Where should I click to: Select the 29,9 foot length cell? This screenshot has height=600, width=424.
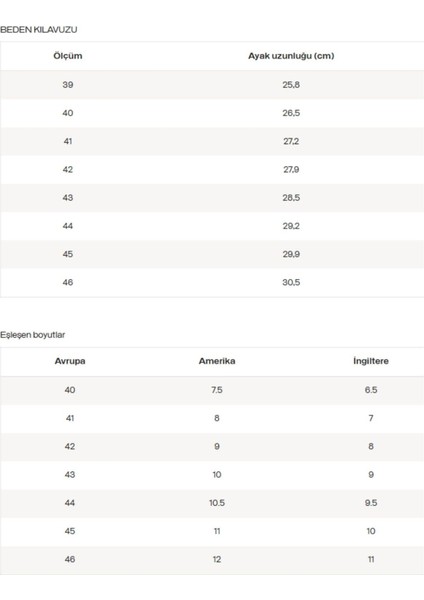pyautogui.click(x=291, y=254)
